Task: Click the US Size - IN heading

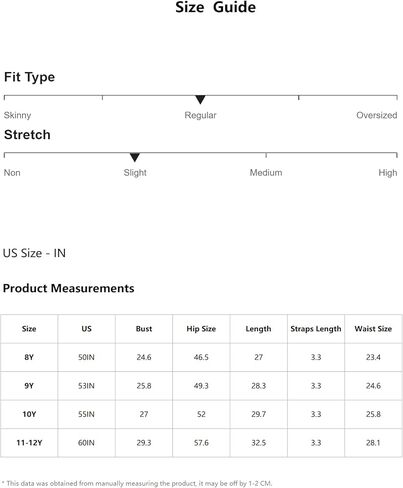Action: coord(34,253)
